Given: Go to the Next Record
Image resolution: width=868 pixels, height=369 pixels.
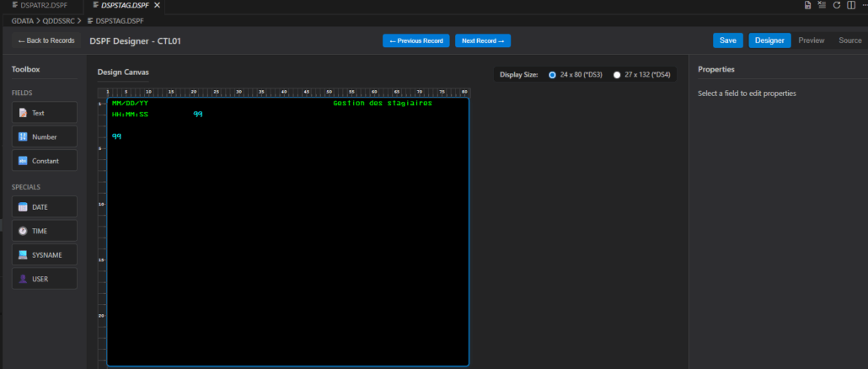Looking at the screenshot, I should click(x=483, y=40).
